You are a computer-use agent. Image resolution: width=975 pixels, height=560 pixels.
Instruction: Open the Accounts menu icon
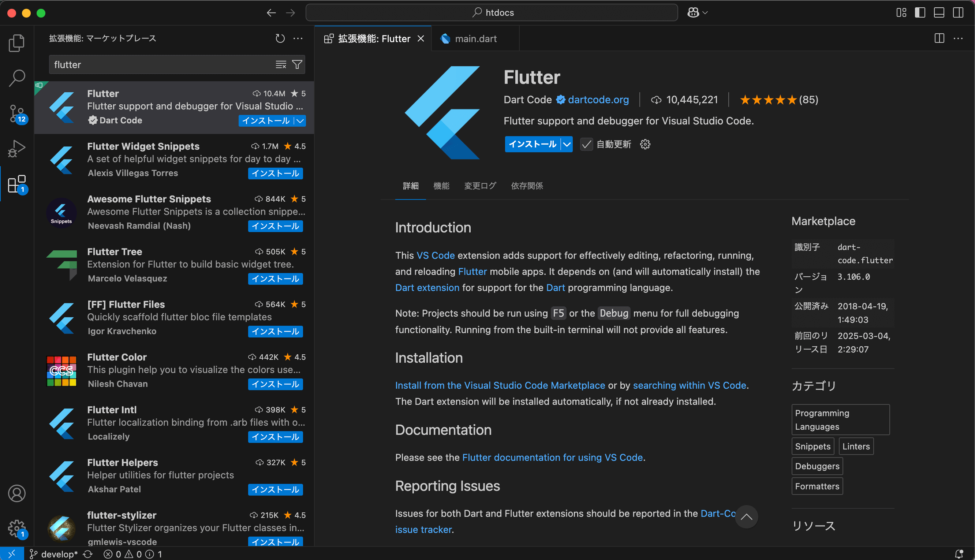16,493
